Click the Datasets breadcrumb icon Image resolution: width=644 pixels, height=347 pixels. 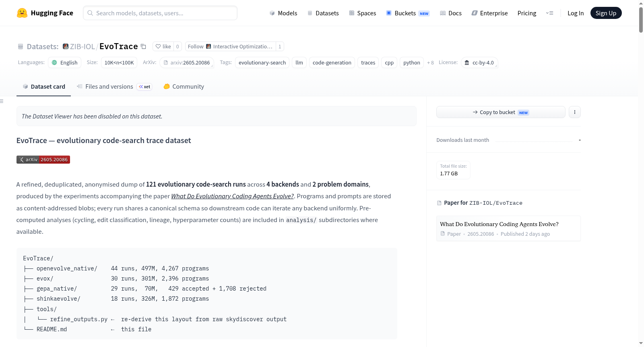[21, 47]
